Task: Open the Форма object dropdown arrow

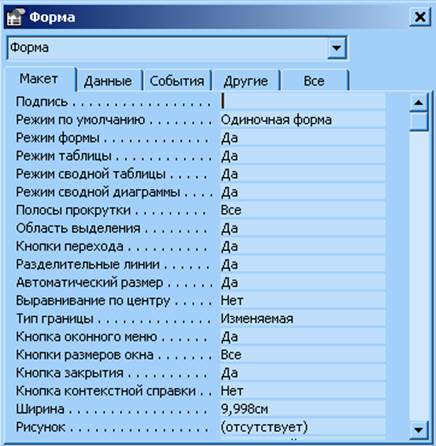Action: (337, 48)
